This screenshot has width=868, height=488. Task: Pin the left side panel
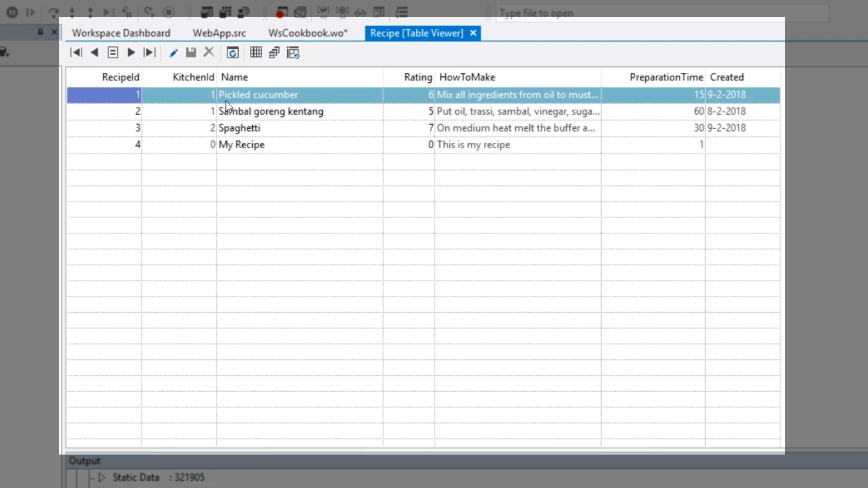(x=40, y=32)
